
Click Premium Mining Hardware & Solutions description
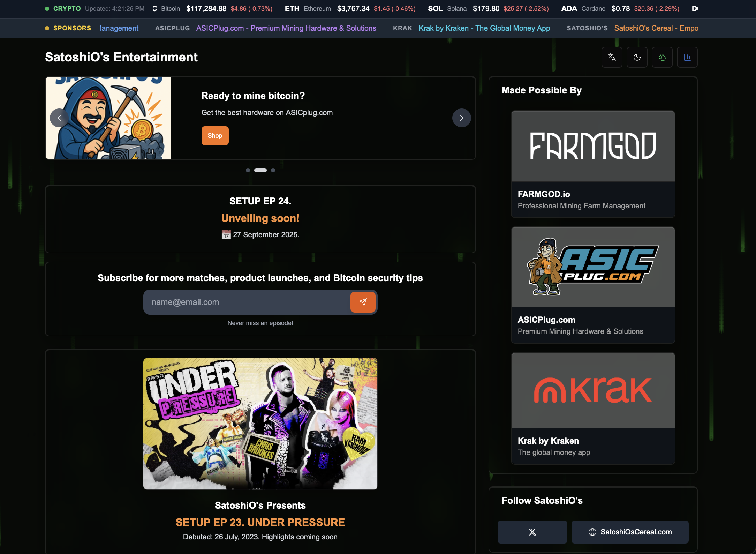(580, 331)
